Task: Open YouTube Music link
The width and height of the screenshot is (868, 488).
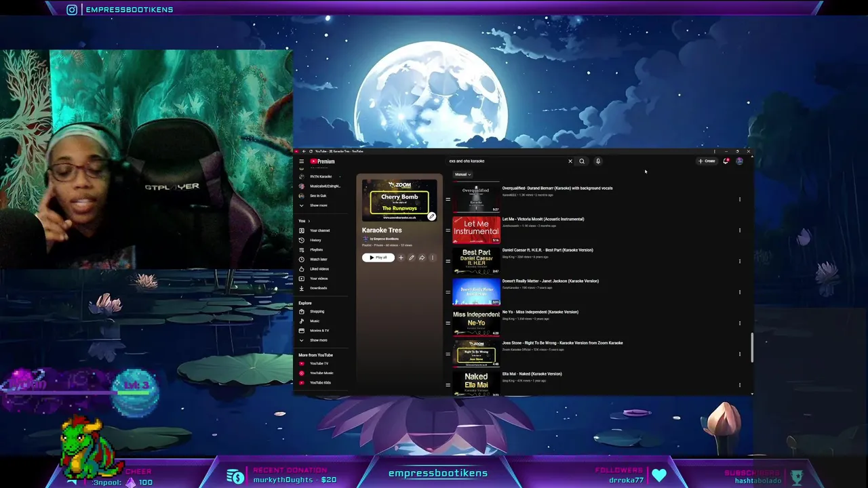Action: tap(320, 373)
